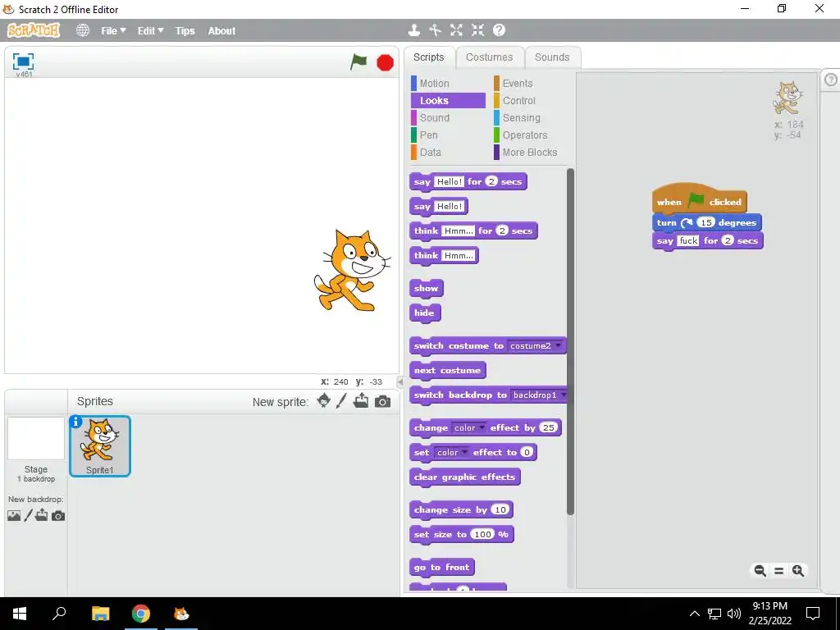Screen dimensions: 840x630
Task: Click the Stage cat sprite
Action: pos(352,271)
